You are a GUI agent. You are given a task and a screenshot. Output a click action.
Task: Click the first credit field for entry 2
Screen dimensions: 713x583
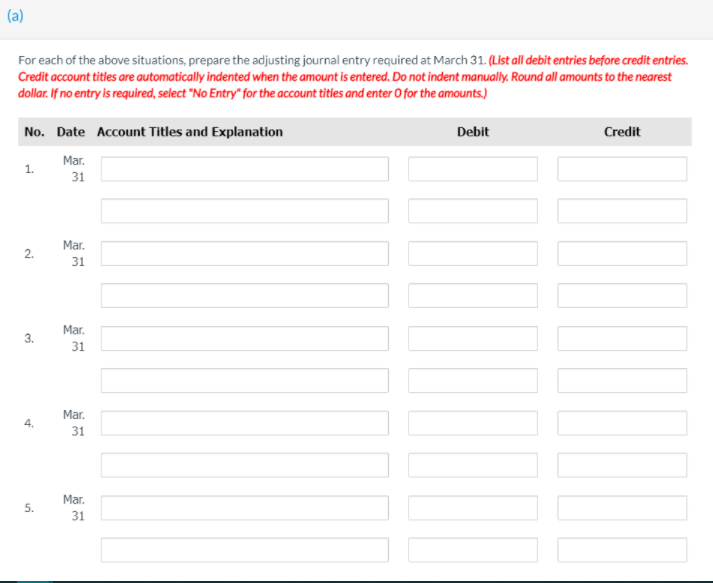pos(622,253)
